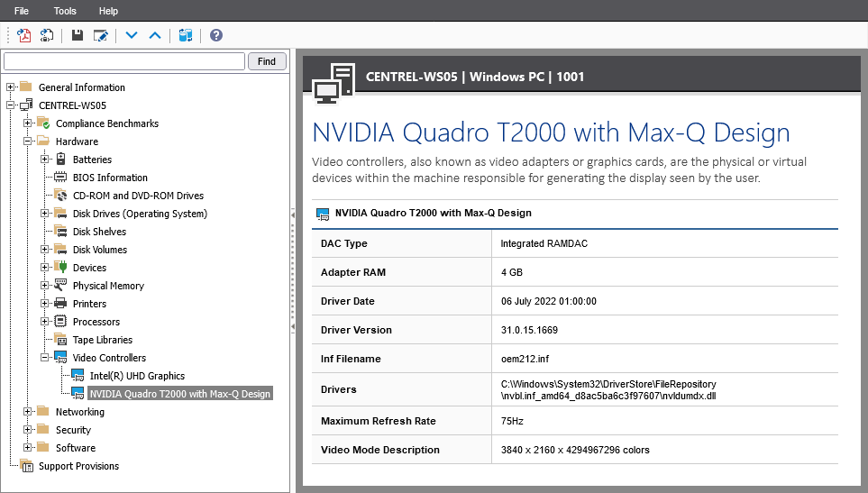Select the Support Provisions tree item
Image resolution: width=868 pixels, height=493 pixels.
[78, 466]
